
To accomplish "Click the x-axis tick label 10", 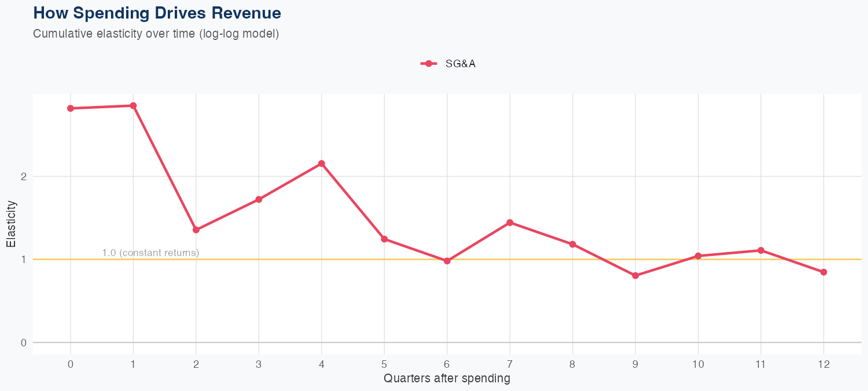I will [x=698, y=364].
